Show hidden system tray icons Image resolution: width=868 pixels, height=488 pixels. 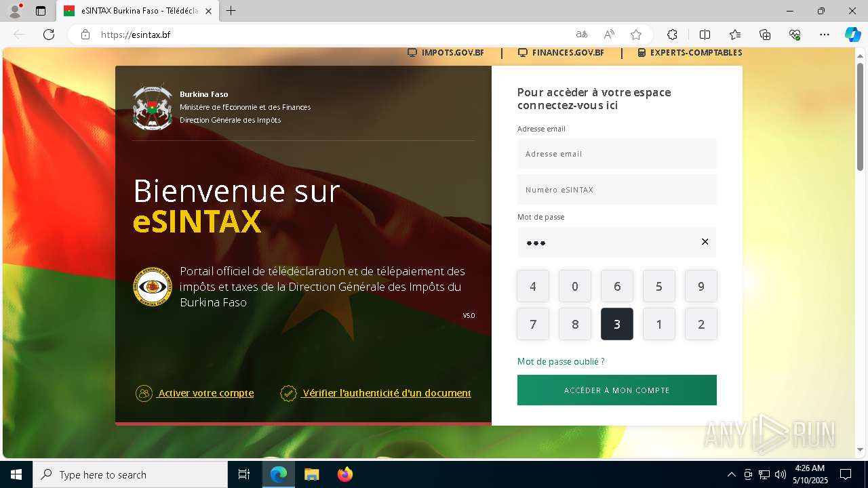click(731, 474)
